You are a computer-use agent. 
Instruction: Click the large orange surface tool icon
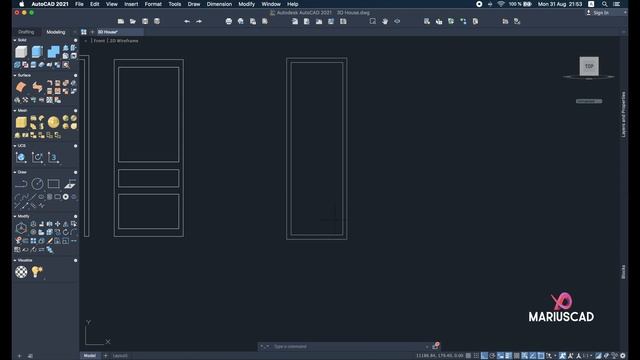click(x=21, y=87)
